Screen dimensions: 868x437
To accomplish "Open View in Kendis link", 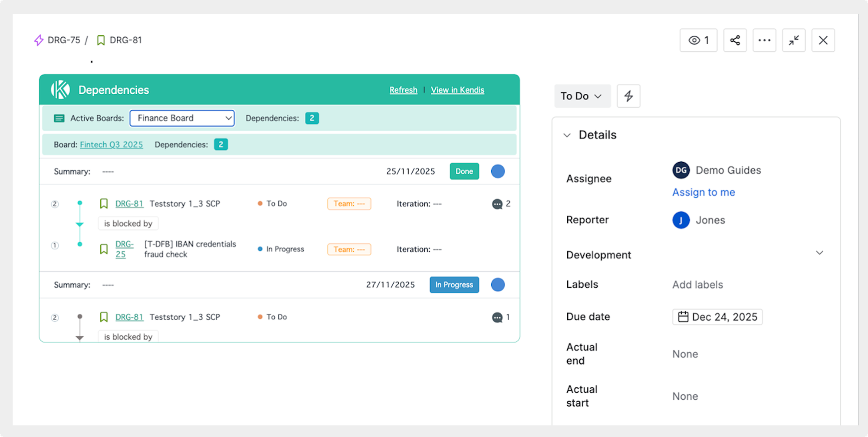I will pyautogui.click(x=457, y=90).
